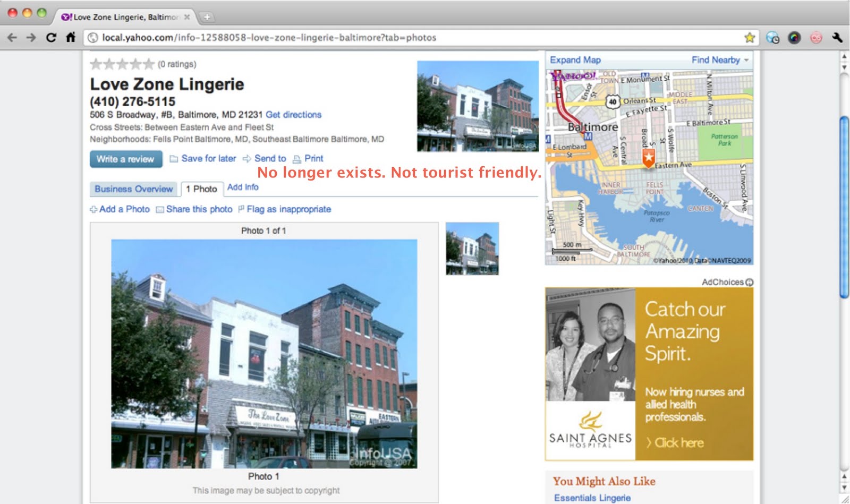Viewport: 850px width, 504px height.
Task: Click the Get directions link
Action: 294,115
